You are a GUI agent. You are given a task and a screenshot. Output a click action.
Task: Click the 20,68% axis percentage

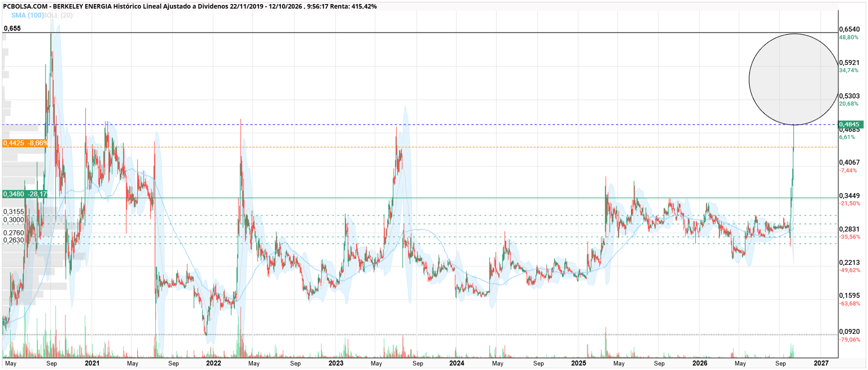coord(849,104)
